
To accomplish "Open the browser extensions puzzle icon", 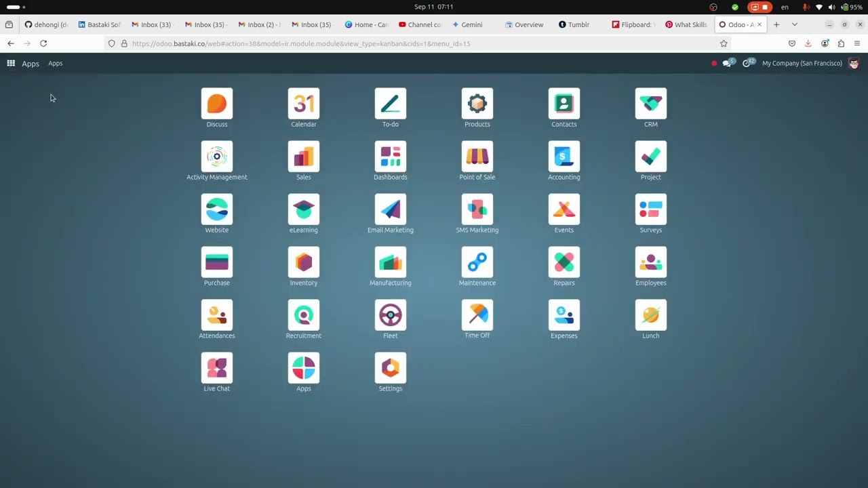I will tap(841, 43).
